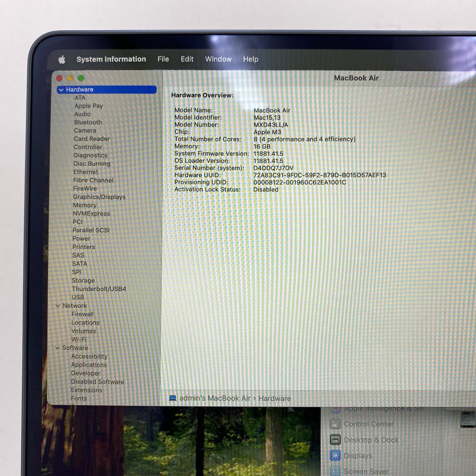Click the Control Center icon in System Settings

335,424
